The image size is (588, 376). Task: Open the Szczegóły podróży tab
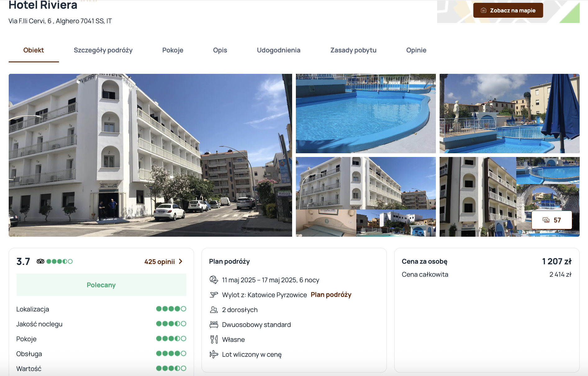(103, 50)
